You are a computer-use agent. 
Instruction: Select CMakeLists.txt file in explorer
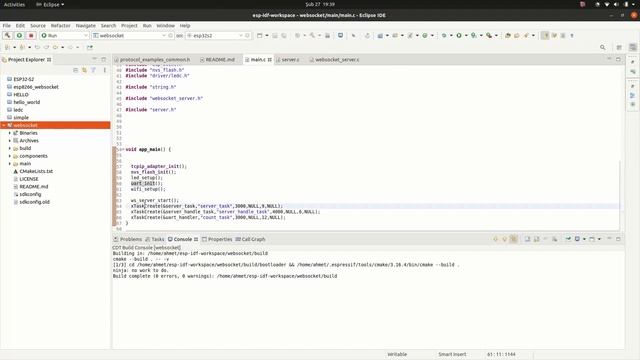tap(36, 171)
